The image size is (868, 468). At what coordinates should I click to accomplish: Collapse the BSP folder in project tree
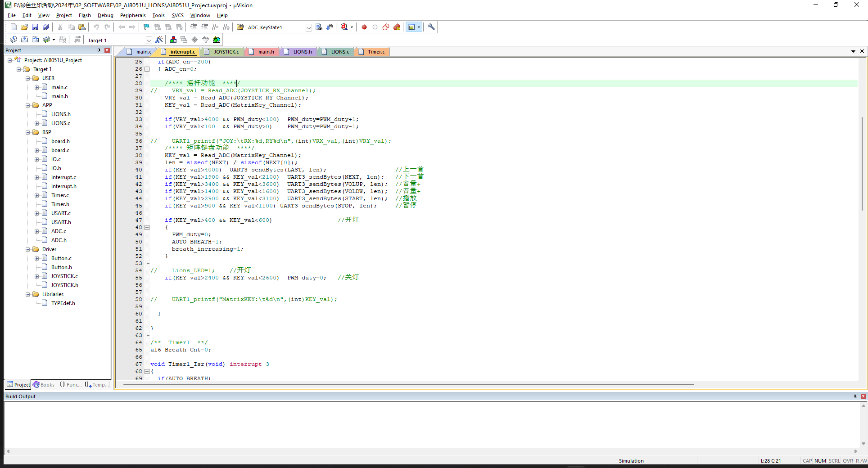click(x=27, y=132)
